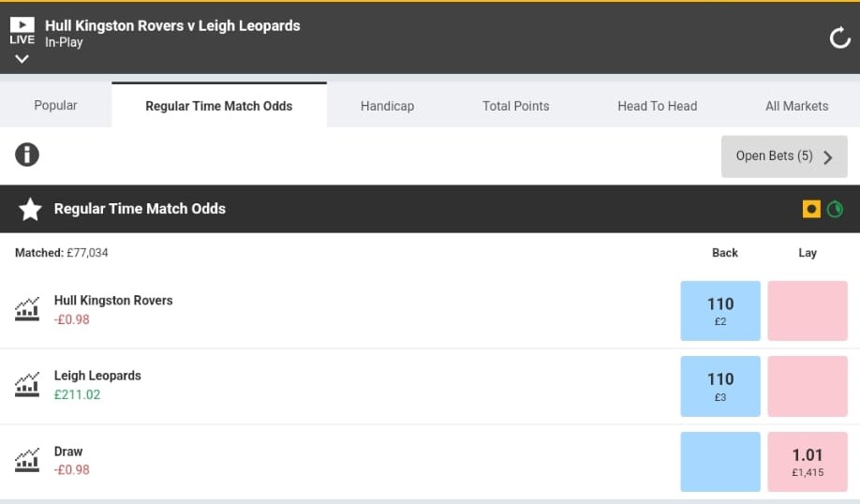
Task: Open the market information icon
Action: click(x=27, y=155)
